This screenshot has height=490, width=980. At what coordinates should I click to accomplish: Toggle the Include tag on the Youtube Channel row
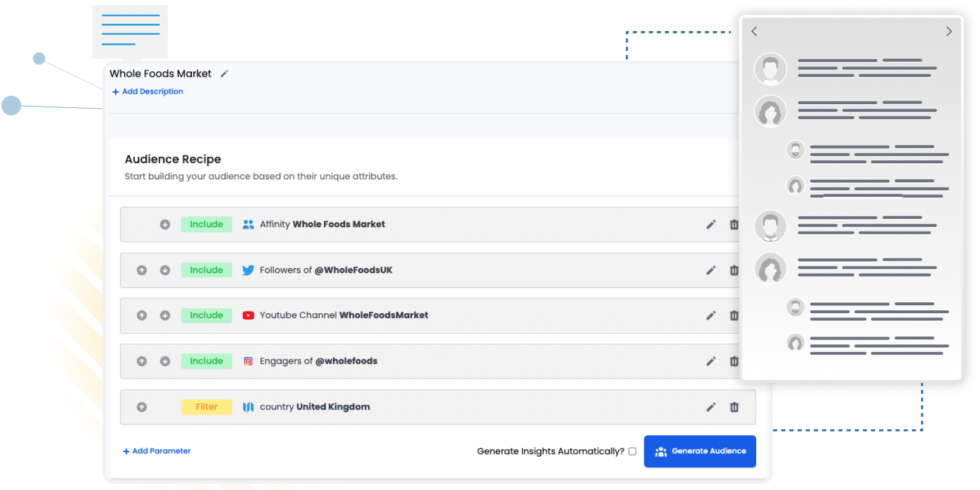[207, 315]
